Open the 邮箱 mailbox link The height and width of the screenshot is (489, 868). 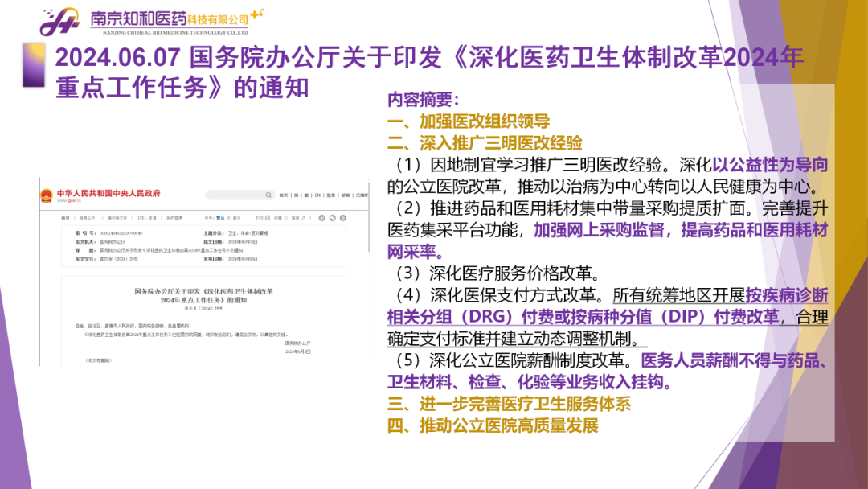click(346, 195)
